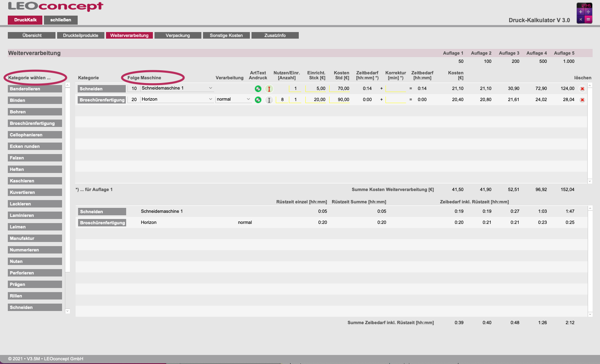Choose Rillen category
Screen dimensions: 600x364
[35, 296]
